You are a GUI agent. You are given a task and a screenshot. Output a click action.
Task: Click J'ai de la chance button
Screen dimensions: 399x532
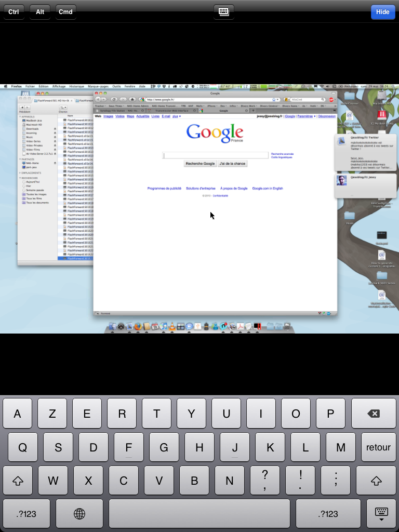pos(232,164)
